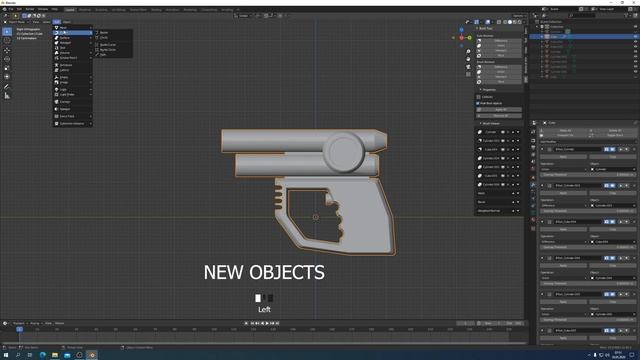Screen dimensions: 640x360
Task: Open the Object properties tab icon
Action: point(533,178)
